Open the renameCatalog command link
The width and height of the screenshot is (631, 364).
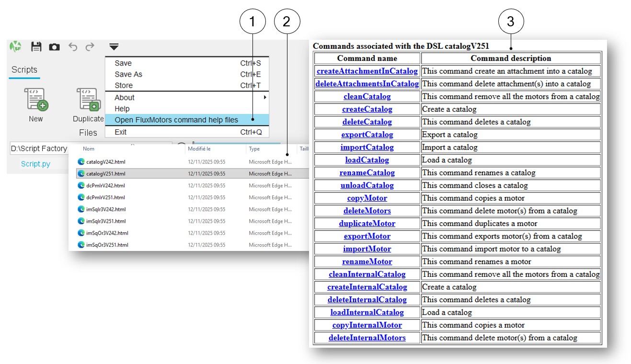[367, 172]
